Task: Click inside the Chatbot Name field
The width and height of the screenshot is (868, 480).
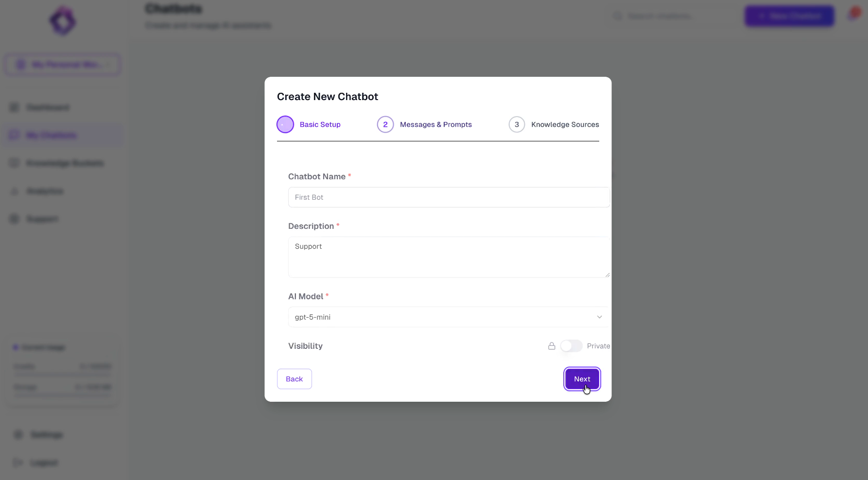Action: coord(448,197)
